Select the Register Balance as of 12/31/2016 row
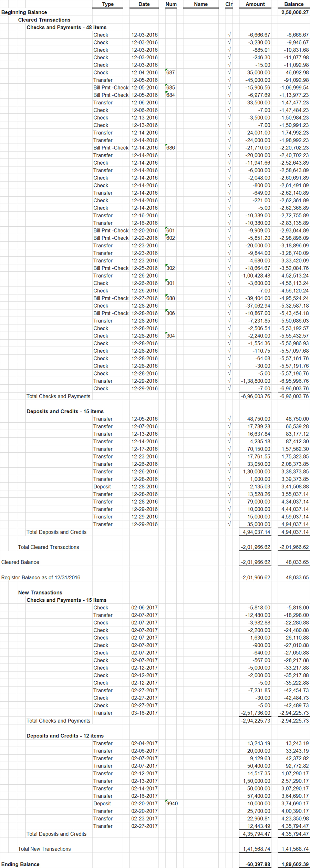Viewport: 310px width, 868px height. (x=155, y=577)
